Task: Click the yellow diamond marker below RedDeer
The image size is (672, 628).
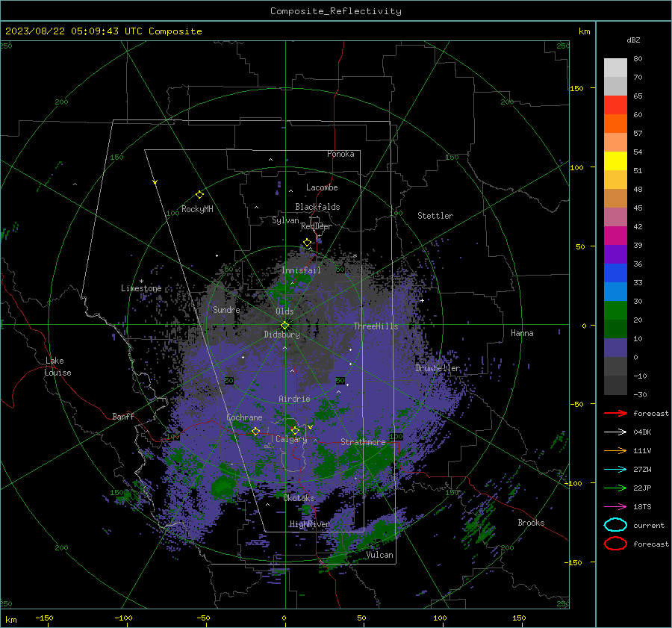Action: tap(308, 243)
